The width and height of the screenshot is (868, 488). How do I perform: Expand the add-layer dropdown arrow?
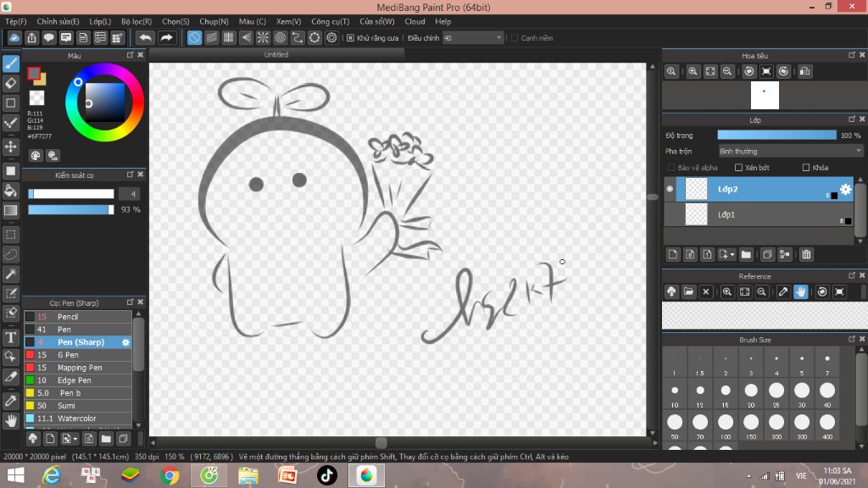(732, 254)
